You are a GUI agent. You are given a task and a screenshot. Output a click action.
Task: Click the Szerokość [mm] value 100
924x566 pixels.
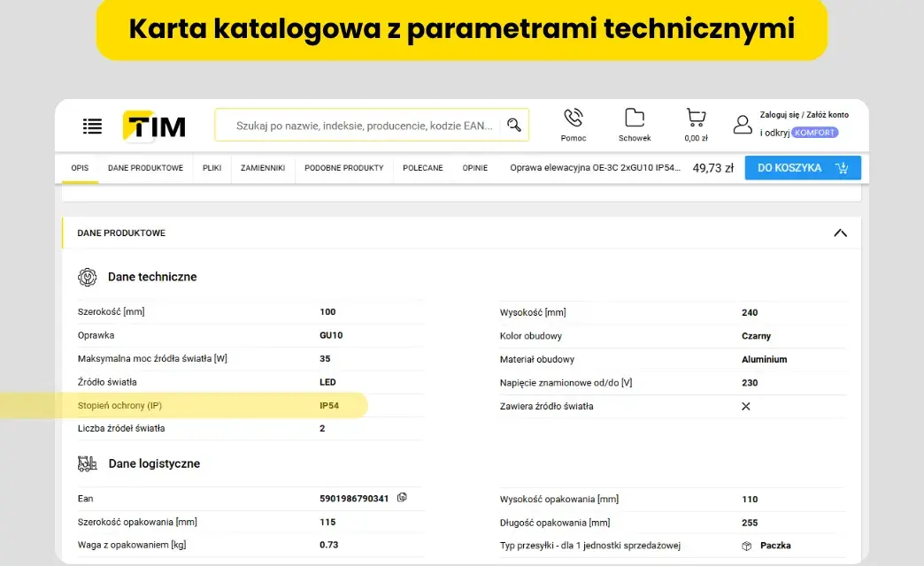click(x=327, y=312)
